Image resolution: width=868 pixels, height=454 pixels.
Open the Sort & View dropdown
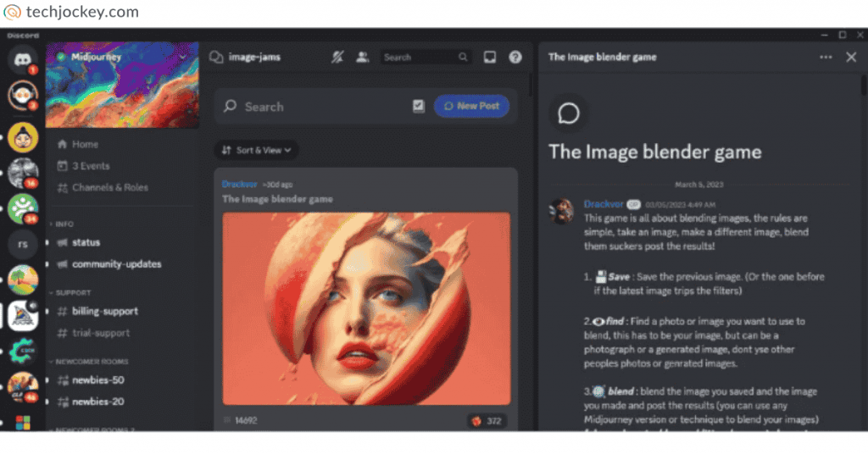(x=256, y=150)
